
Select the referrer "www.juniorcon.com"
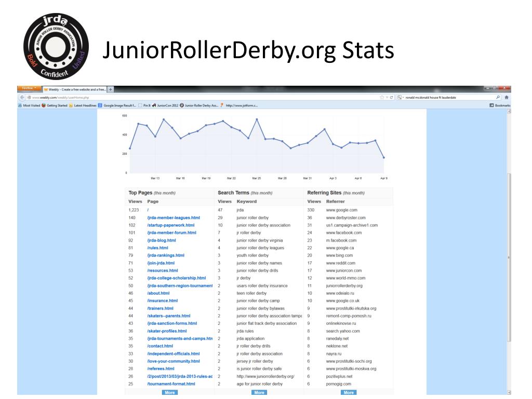tap(344, 270)
